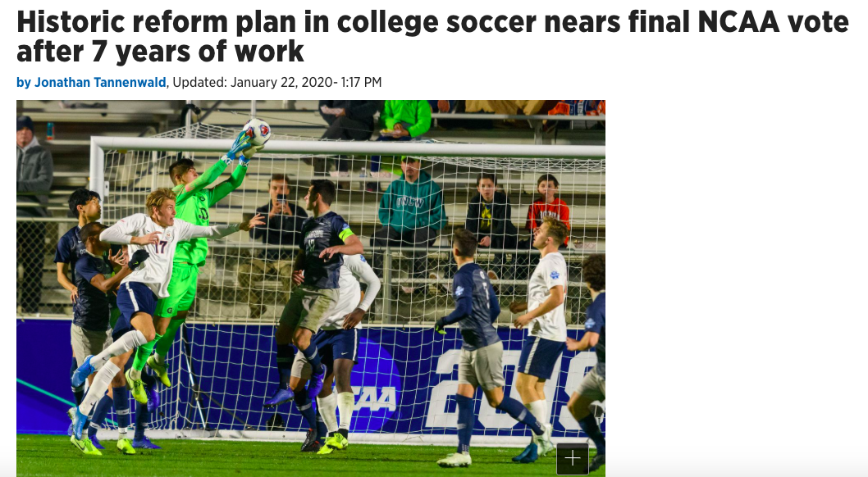Click the blond player in white at right
The width and height of the screenshot is (868, 477).
tap(541, 332)
